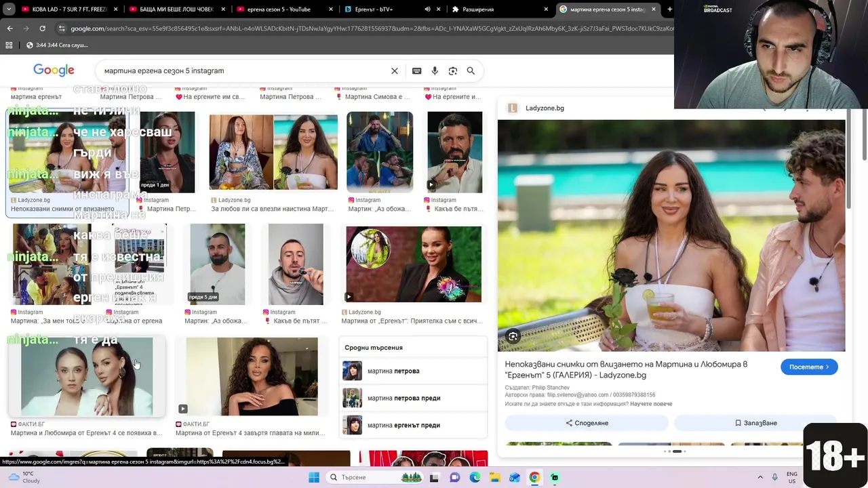Open Приятелка съм с всич... Ladyzone result
The width and height of the screenshot is (868, 488).
(x=414, y=264)
